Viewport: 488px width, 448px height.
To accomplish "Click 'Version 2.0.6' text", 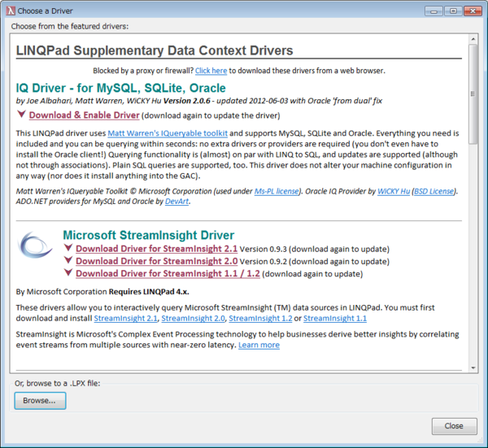I will [187, 101].
